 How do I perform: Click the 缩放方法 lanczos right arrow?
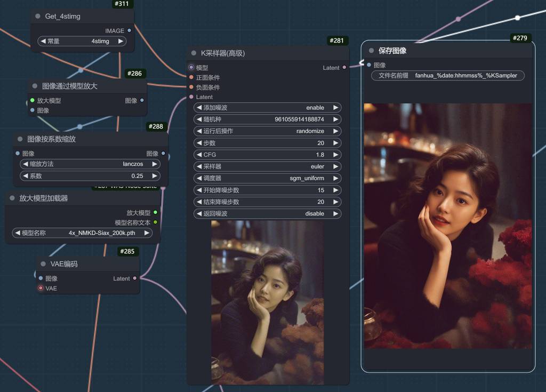pyautogui.click(x=154, y=164)
